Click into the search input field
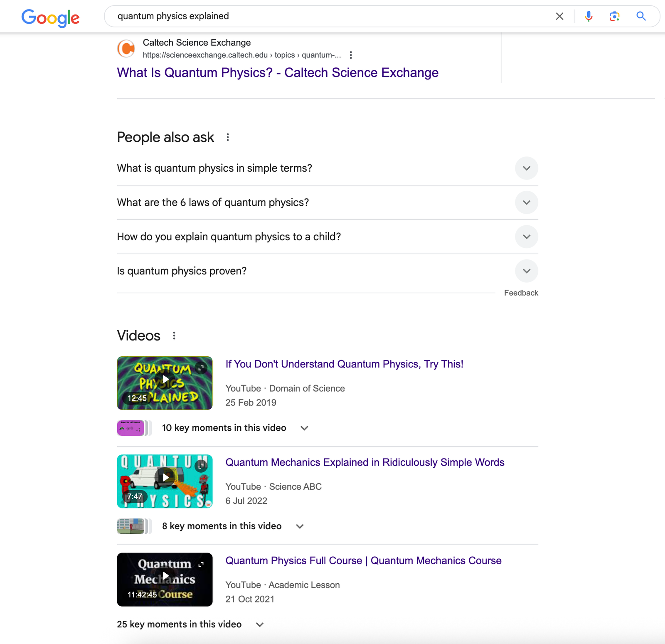 324,16
